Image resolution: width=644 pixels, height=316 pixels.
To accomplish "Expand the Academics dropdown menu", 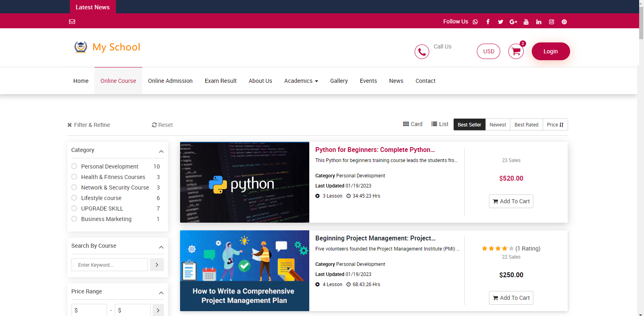I will [301, 81].
